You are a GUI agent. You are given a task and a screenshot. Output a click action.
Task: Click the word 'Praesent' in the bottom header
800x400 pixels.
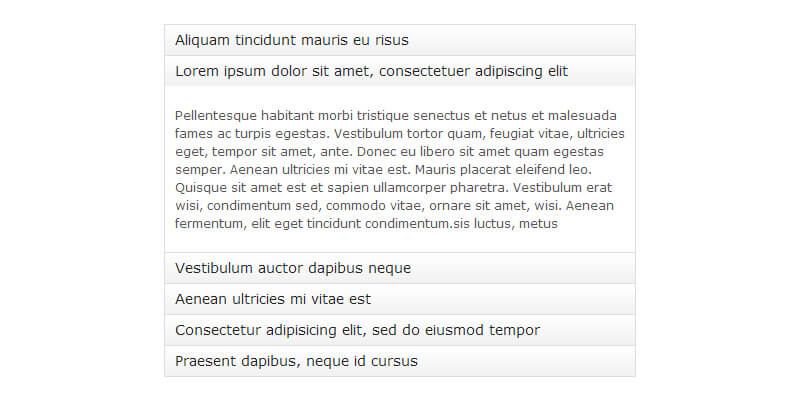[207, 361]
